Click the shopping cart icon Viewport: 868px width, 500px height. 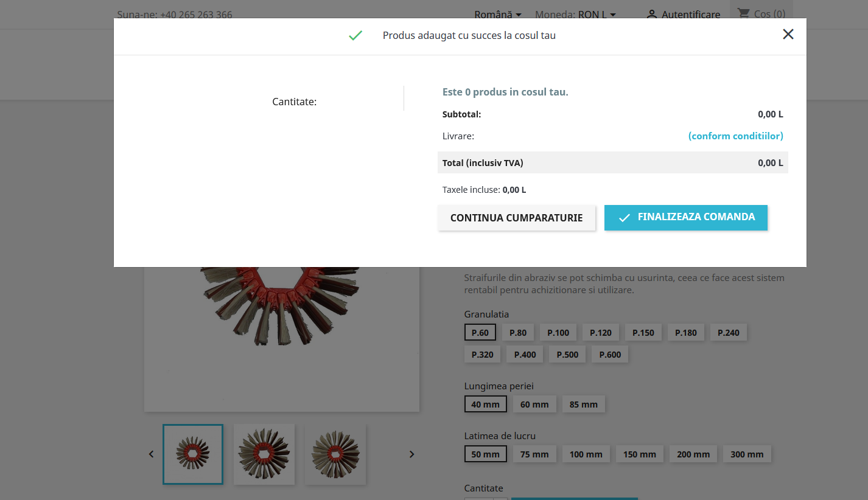743,13
